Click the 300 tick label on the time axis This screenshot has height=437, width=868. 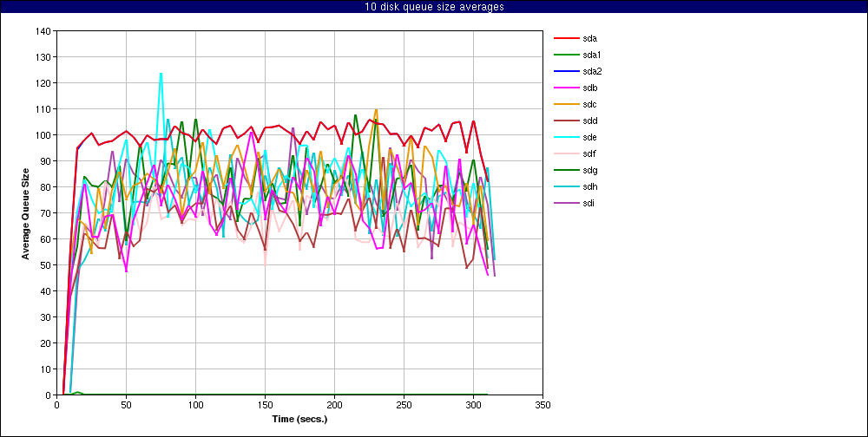[473, 405]
